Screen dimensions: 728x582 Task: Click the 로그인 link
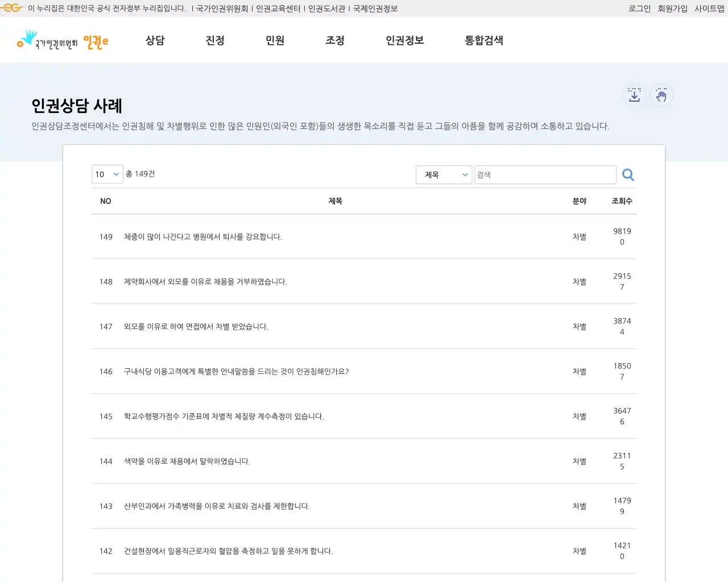[x=639, y=8]
